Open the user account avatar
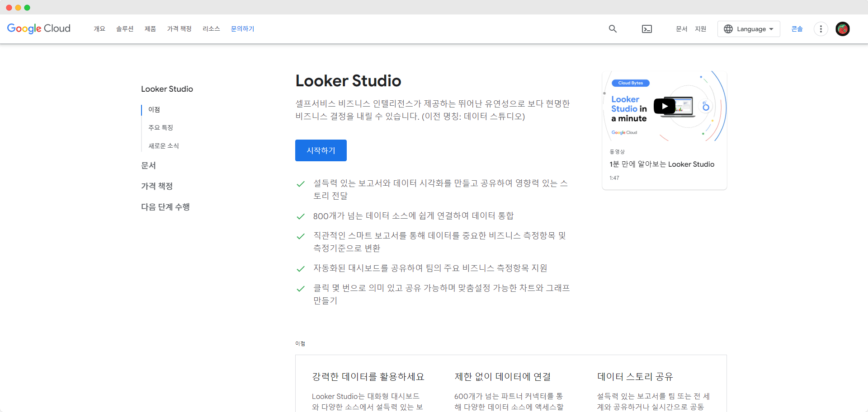 click(x=843, y=29)
